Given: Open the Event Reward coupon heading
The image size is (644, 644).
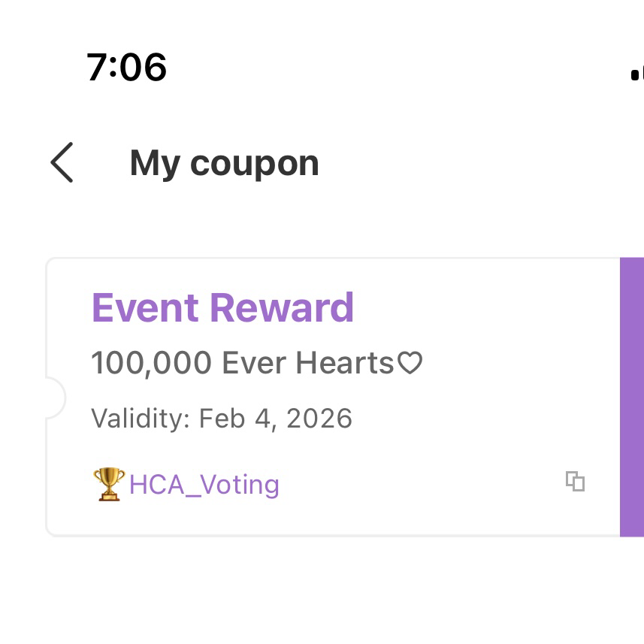Looking at the screenshot, I should [x=222, y=308].
